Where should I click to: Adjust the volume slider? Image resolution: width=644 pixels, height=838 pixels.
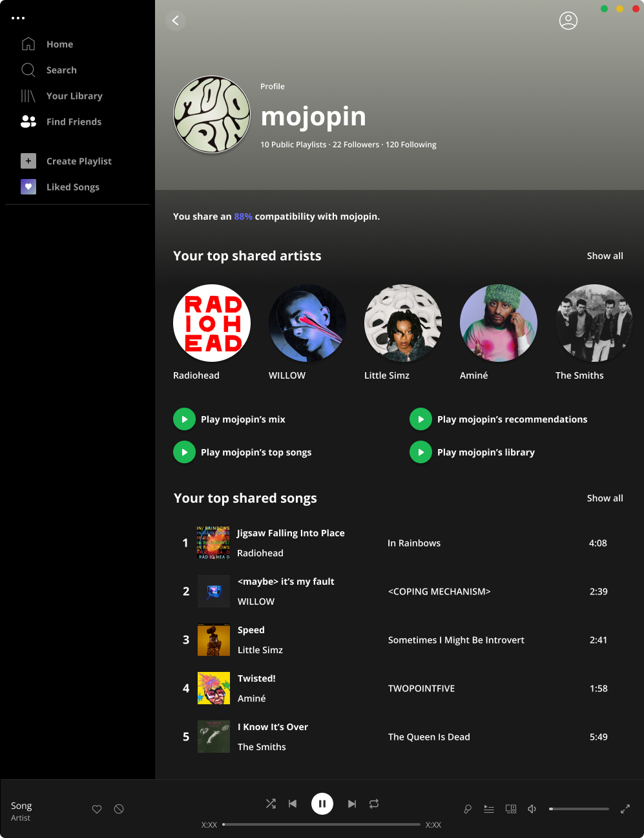579,809
